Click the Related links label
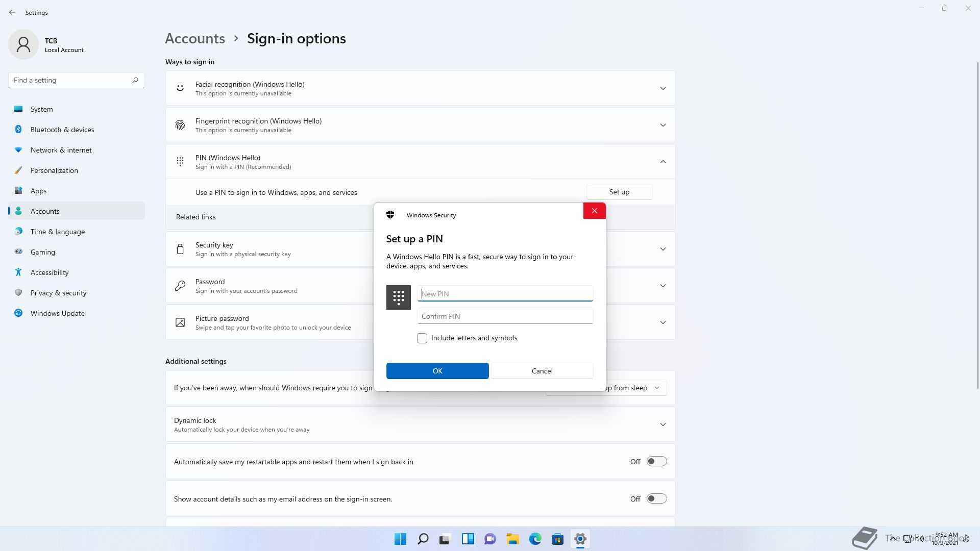This screenshot has width=980, height=551. (x=196, y=217)
